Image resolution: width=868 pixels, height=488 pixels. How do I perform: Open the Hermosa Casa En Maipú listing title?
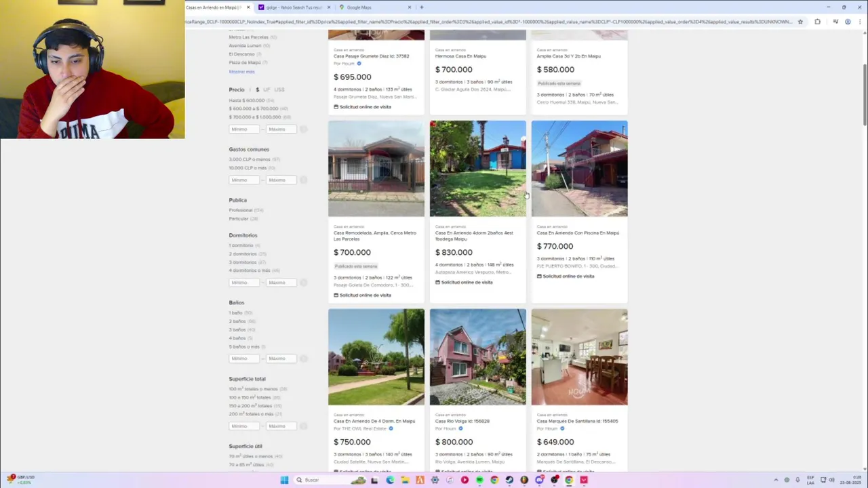[460, 56]
